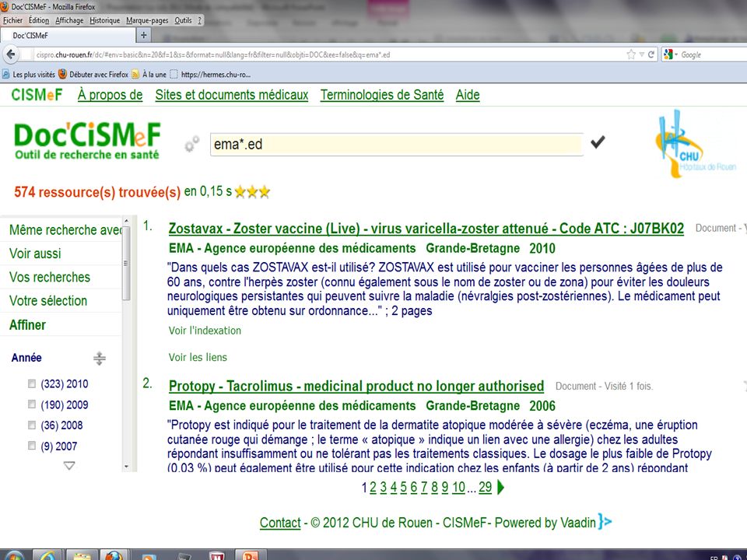
Task: Tick the (190) 2009 year checkbox
Action: tap(32, 404)
